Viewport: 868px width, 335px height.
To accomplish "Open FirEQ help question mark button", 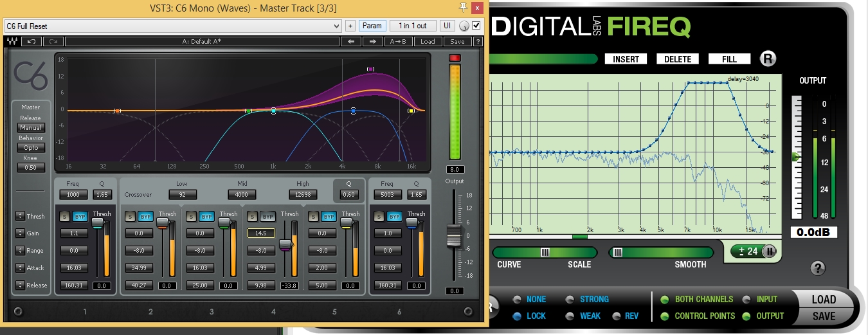I will (x=818, y=267).
